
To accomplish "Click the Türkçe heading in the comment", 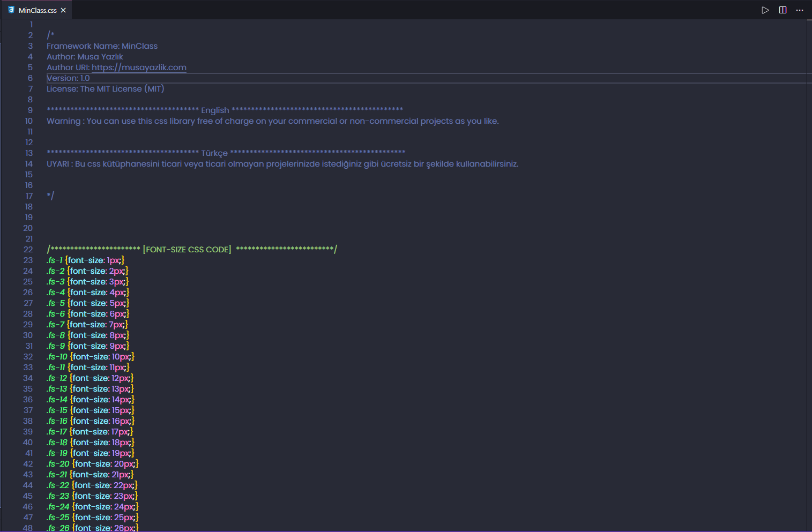I will [214, 153].
